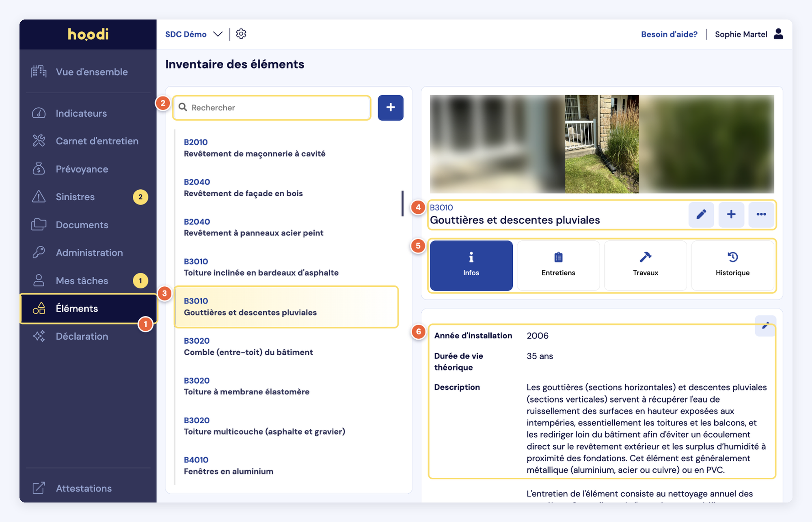Select B4010 Fenêtres en aluminium
This screenshot has height=522, width=812.
click(x=287, y=466)
